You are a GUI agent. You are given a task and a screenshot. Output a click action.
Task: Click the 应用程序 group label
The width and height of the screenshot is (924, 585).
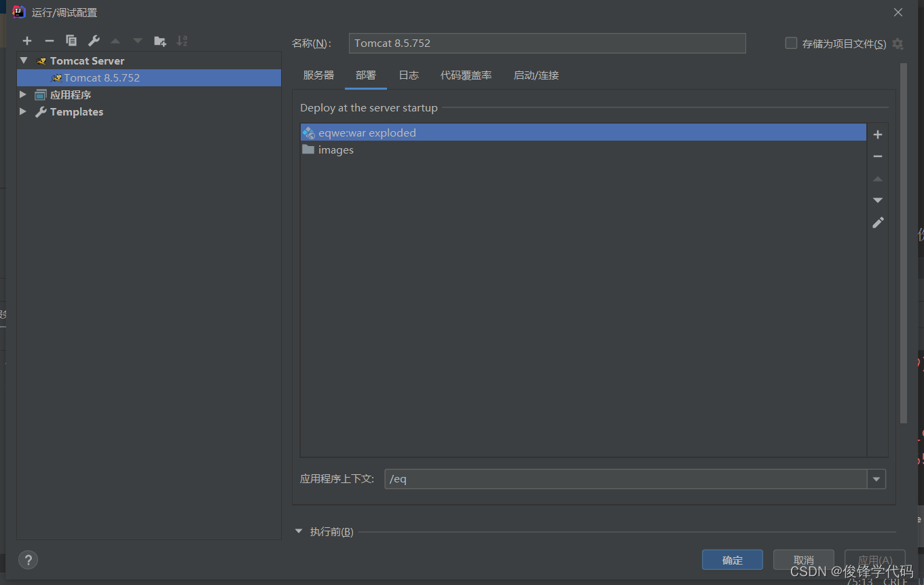[x=71, y=94]
